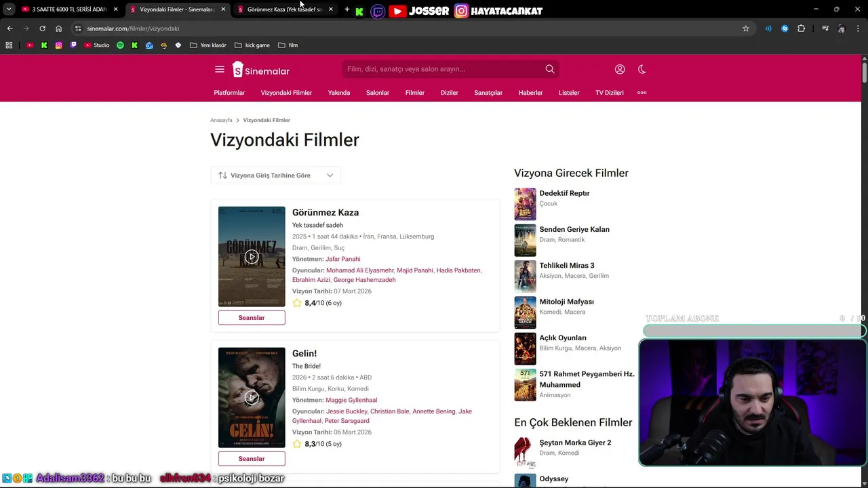The height and width of the screenshot is (488, 868).
Task: Open director Maggie Gyllenhaal link
Action: (351, 400)
